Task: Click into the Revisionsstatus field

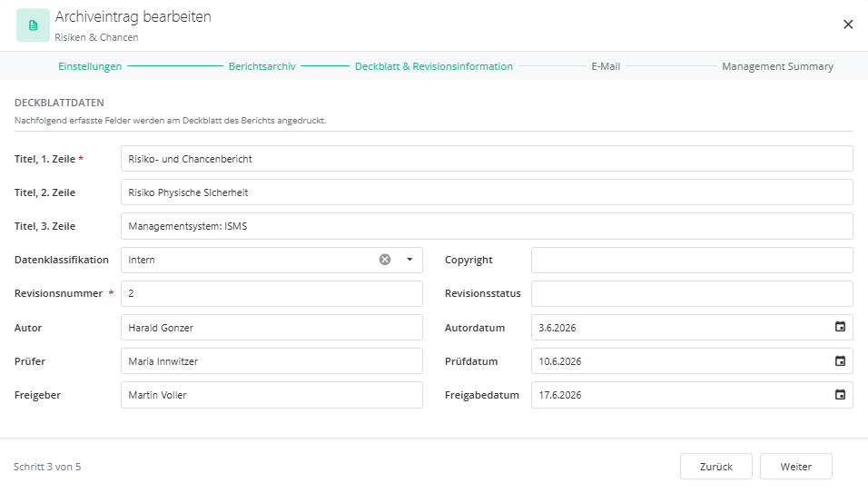Action: (692, 293)
